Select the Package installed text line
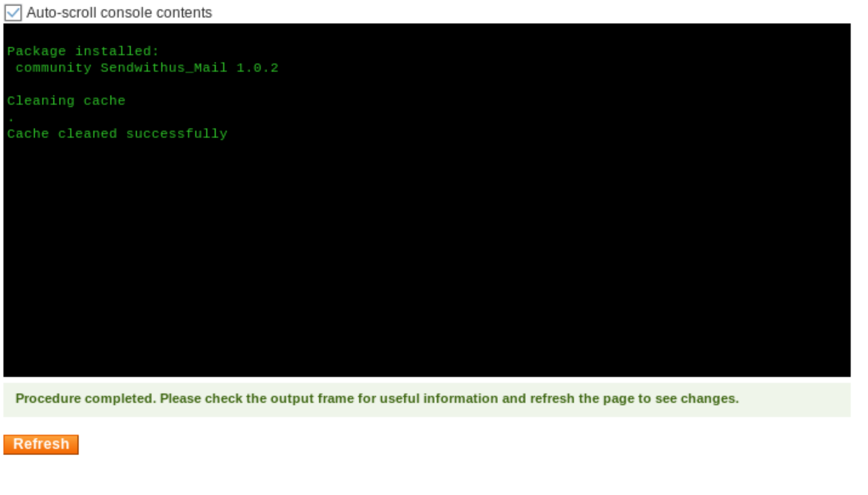 83,51
